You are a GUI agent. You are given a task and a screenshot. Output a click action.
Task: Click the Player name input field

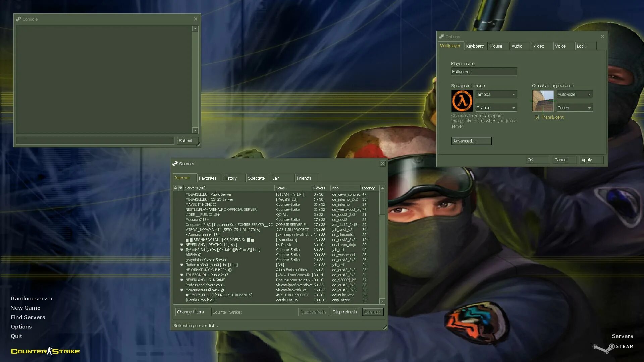coord(484,71)
